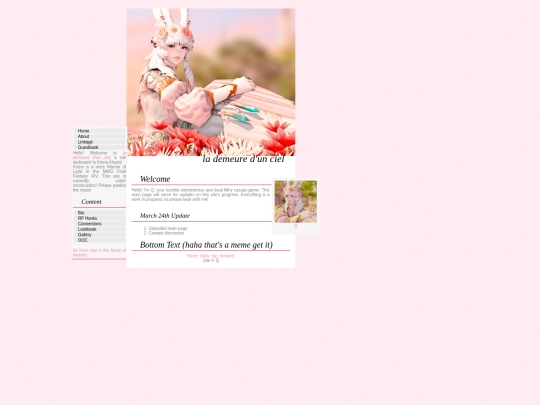Screen dimensions: 540x405
Task: Click the 'Site © Q' footer text
Action: 211,261
